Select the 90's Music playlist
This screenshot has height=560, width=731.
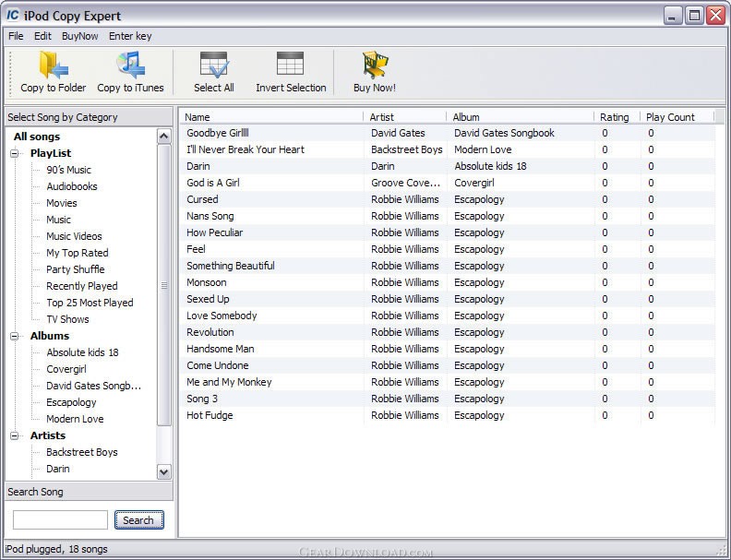68,170
